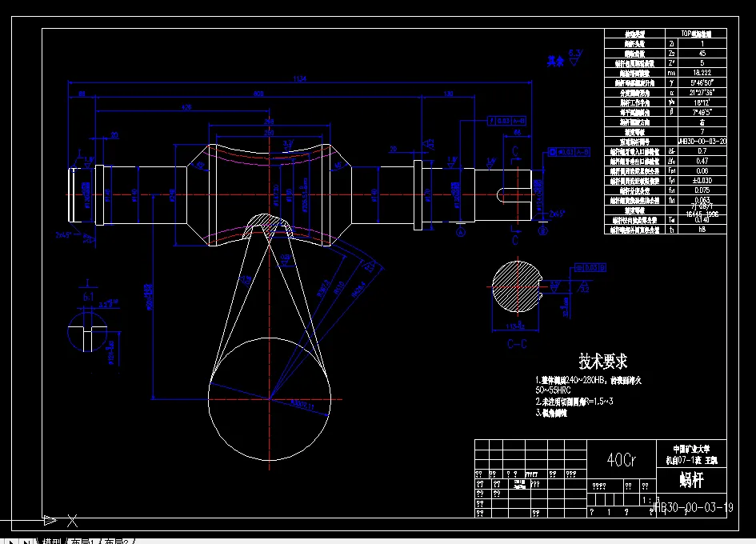
Task: Switch to the 模型 model tab
Action: (53, 541)
